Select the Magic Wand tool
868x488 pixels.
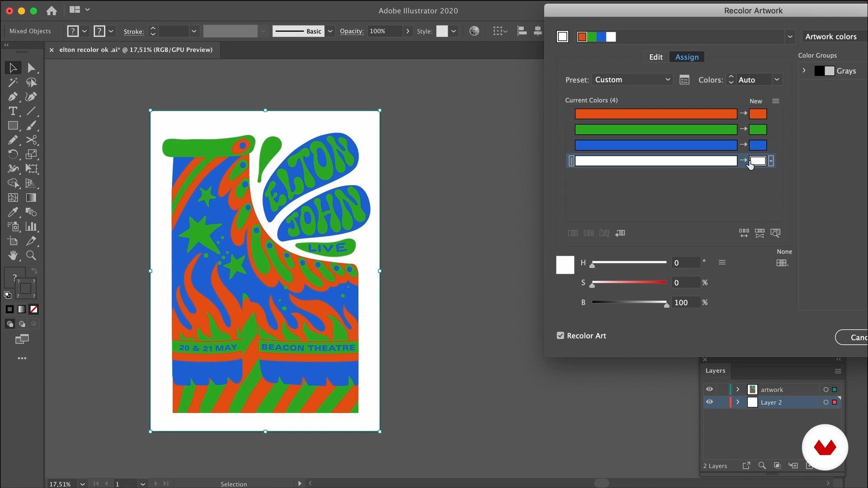click(x=13, y=82)
